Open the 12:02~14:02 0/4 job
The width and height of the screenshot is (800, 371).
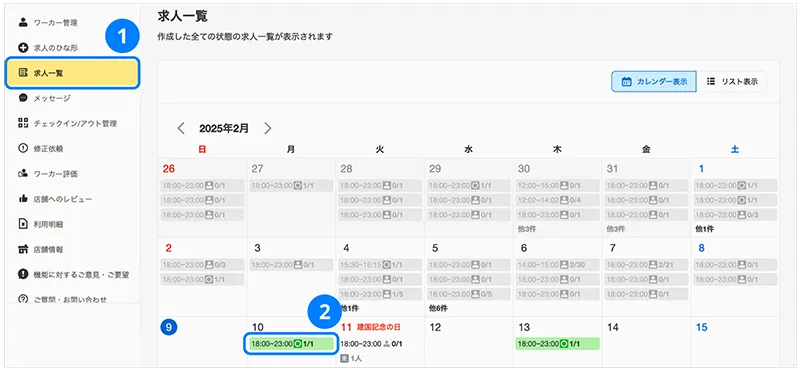coord(558,200)
